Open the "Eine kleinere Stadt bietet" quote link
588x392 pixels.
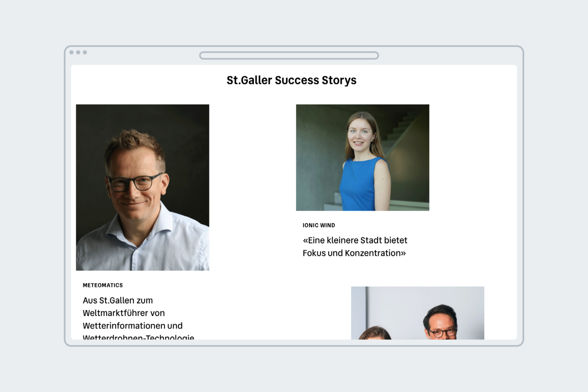click(x=355, y=241)
